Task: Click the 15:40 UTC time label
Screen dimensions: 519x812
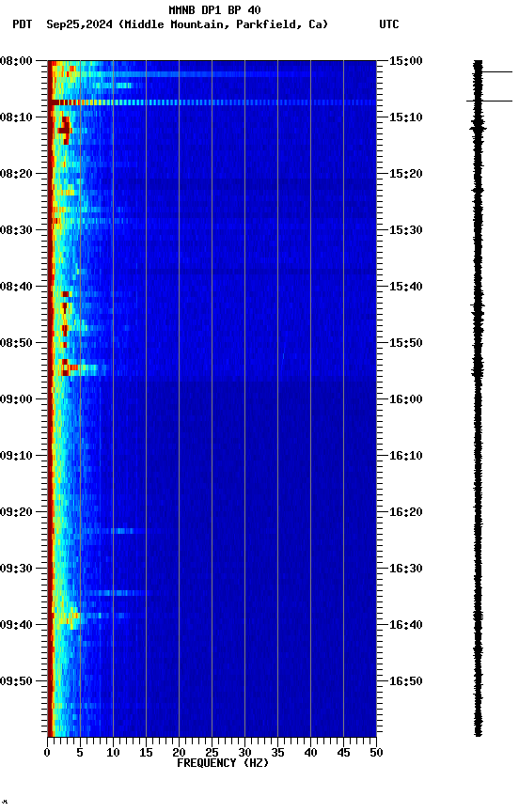Action: pos(405,287)
